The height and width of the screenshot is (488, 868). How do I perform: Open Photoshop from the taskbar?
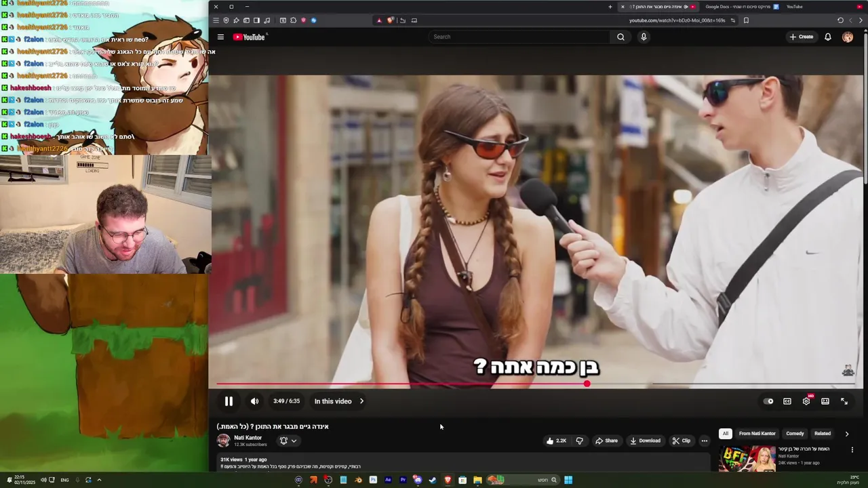tap(374, 480)
